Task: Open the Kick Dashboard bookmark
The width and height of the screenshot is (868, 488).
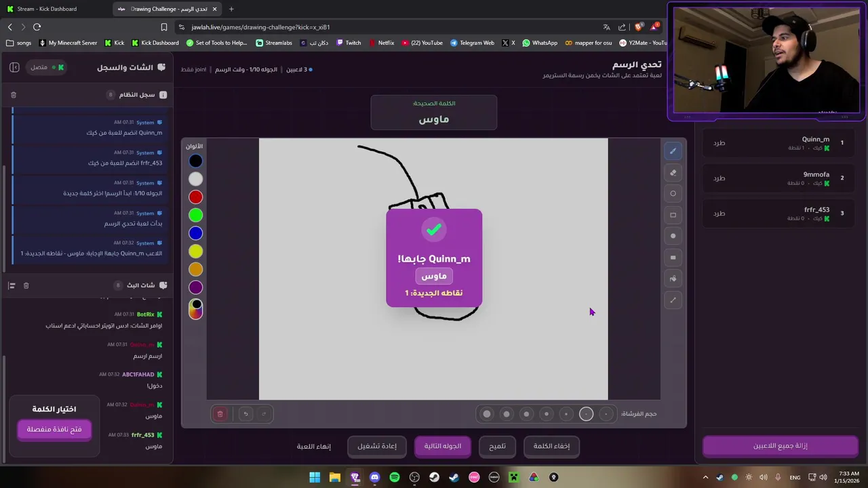Action: [155, 43]
